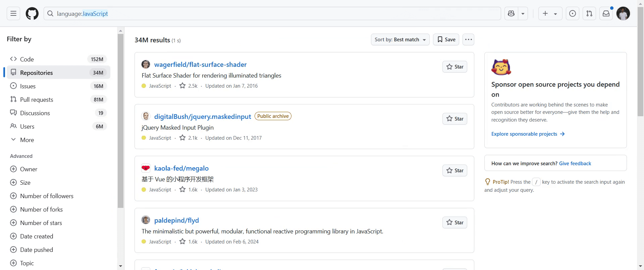Go to GitHub homepage via Octocat logo
Image resolution: width=644 pixels, height=270 pixels.
[32, 13]
